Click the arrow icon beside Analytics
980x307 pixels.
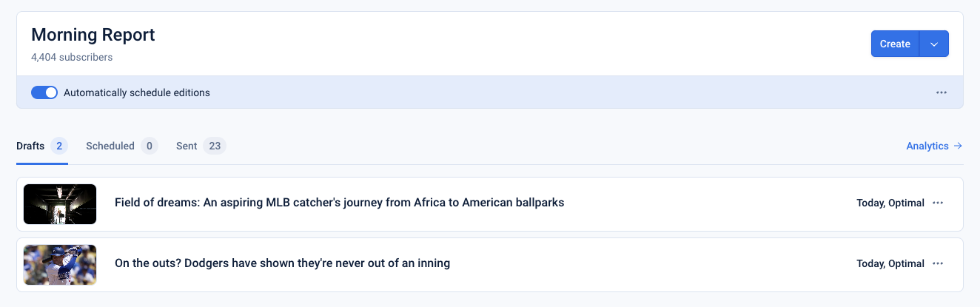point(958,146)
